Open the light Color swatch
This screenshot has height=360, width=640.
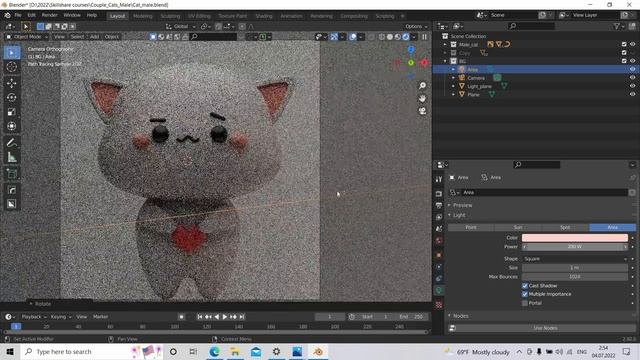[575, 238]
